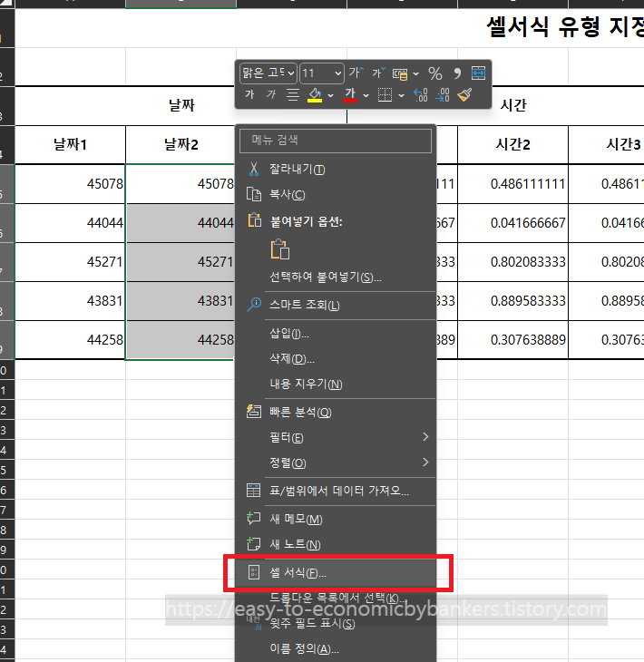Select cell 45078 under 날짜1

[x=70, y=184]
